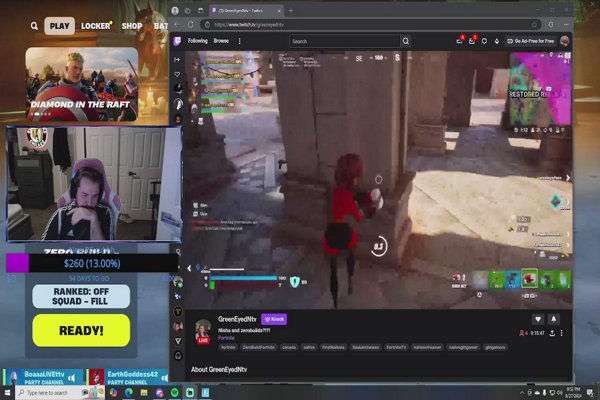Select the PLAY tab in Fortnite

click(x=60, y=26)
